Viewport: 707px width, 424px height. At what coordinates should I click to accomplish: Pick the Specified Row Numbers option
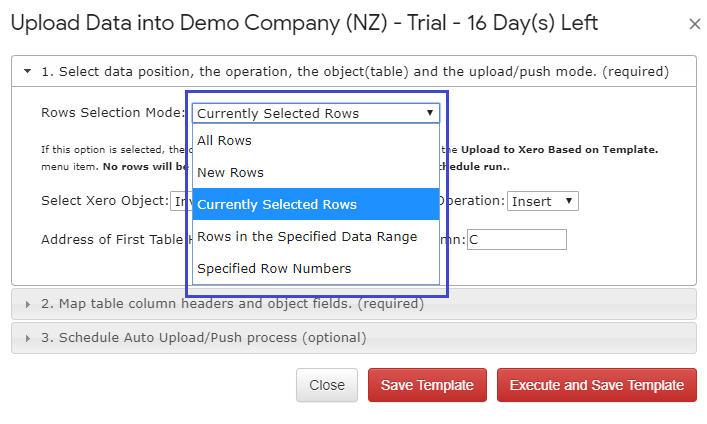pyautogui.click(x=316, y=268)
